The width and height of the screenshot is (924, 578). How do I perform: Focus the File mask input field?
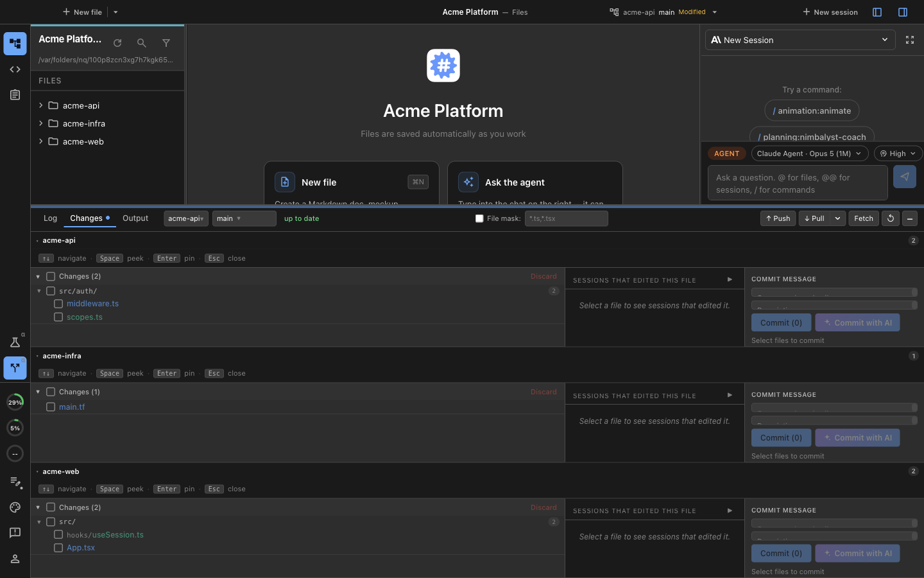567,218
